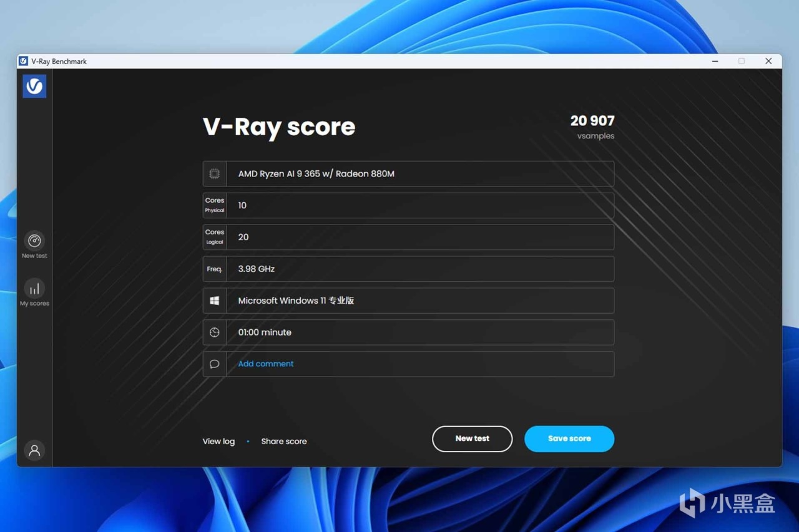Click the V-Ray score heading
The image size is (799, 532).
pyautogui.click(x=279, y=127)
